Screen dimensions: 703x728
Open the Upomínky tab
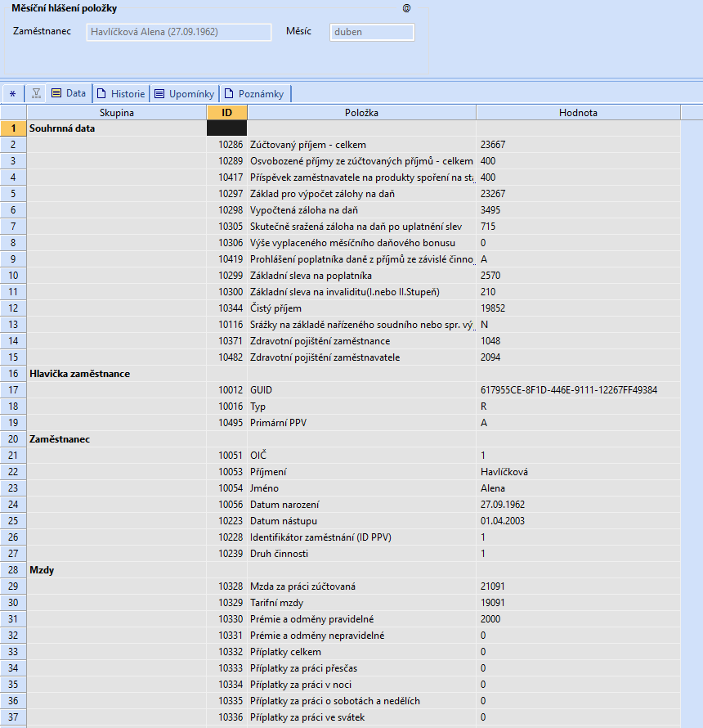coord(185,94)
